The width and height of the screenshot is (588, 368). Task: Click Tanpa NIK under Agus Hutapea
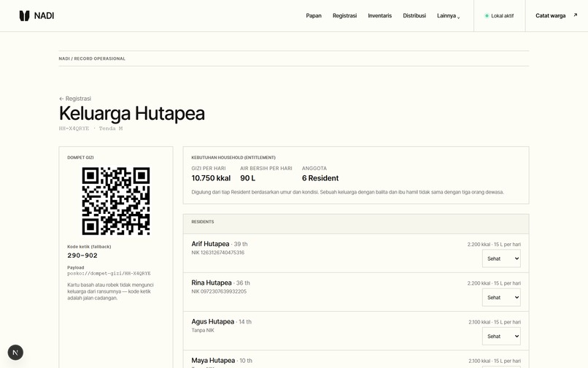[203, 330]
